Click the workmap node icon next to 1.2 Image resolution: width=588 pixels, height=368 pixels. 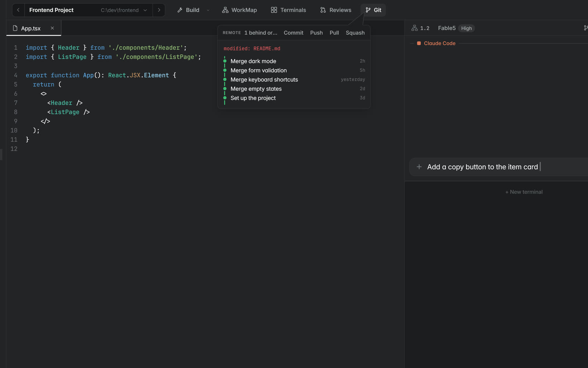coord(415,28)
